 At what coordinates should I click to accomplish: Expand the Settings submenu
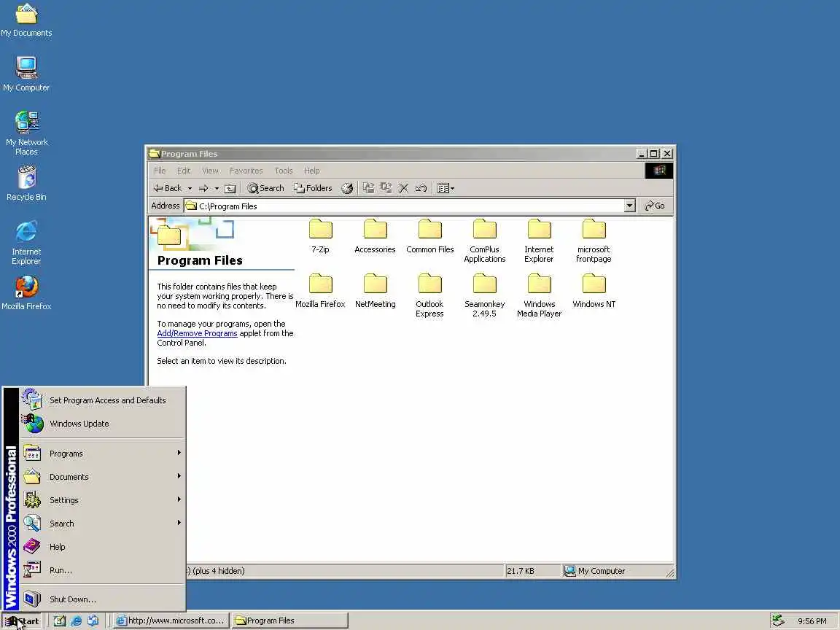pyautogui.click(x=103, y=500)
